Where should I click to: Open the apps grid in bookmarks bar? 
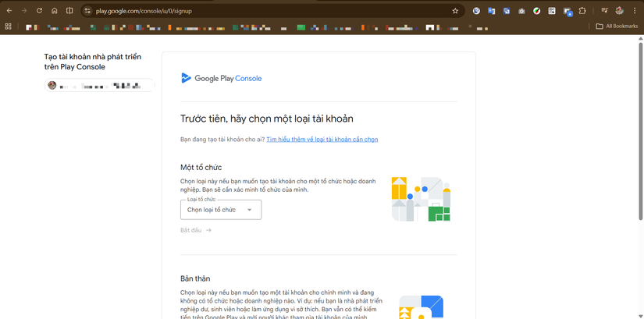(x=9, y=27)
